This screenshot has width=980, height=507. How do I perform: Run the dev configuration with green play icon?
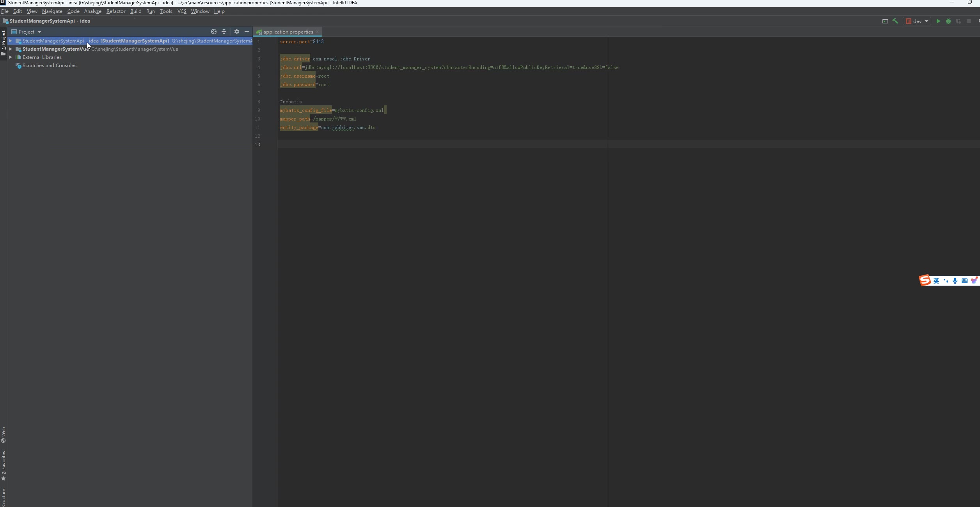[938, 21]
